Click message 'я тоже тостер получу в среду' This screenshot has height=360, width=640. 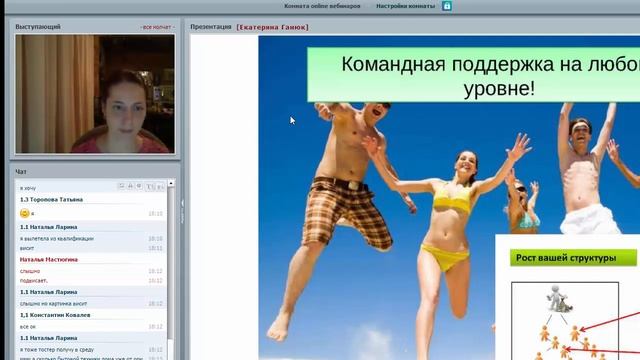pyautogui.click(x=57, y=349)
